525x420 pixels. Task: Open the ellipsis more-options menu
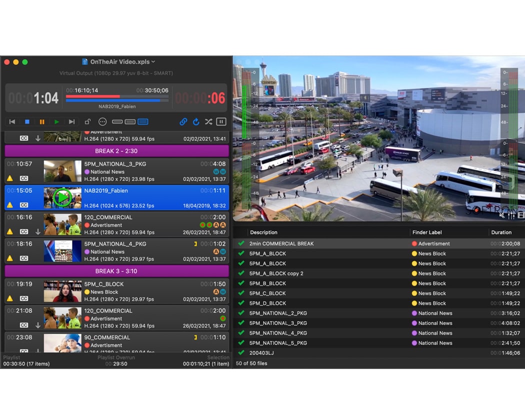(x=102, y=122)
